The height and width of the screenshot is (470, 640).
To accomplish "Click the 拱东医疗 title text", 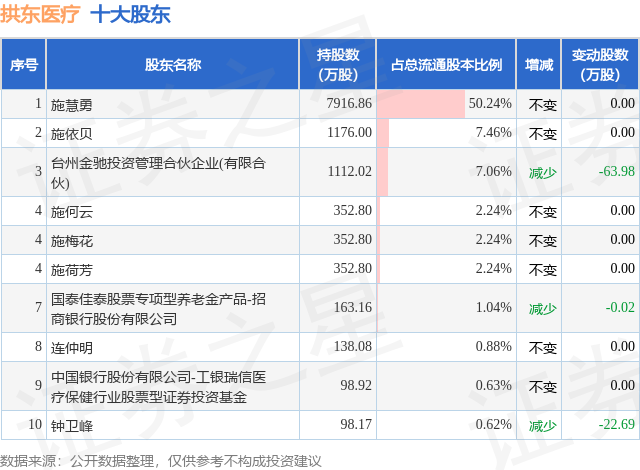I will (40, 14).
